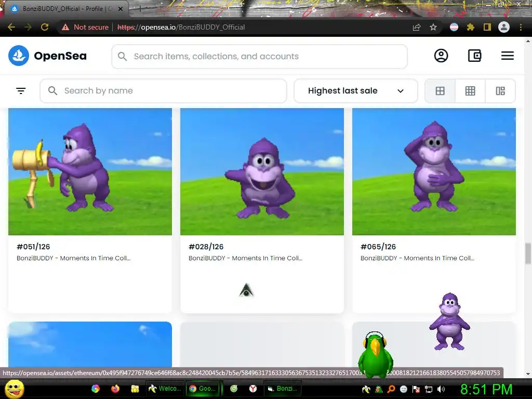
Task: Click the #065/126 title text
Action: (x=378, y=247)
